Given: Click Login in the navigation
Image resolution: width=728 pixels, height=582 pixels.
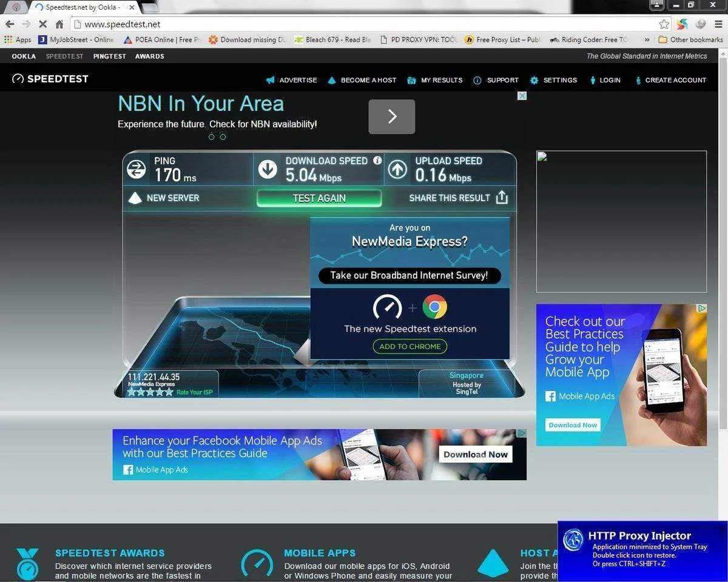Looking at the screenshot, I should pos(605,80).
